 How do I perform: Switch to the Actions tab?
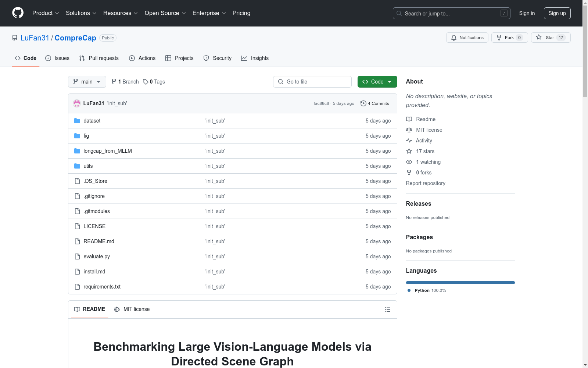coord(142,58)
